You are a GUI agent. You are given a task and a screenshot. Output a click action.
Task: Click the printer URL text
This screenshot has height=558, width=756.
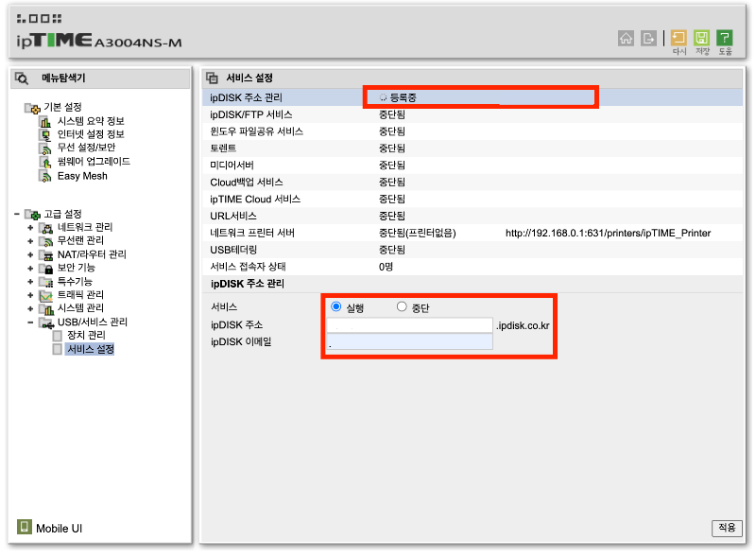(x=608, y=234)
